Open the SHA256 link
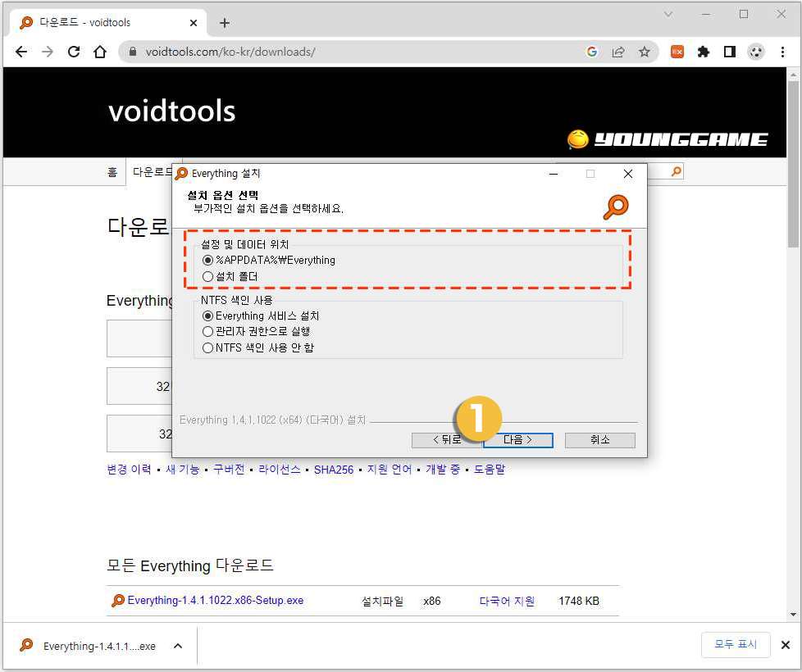The height and width of the screenshot is (672, 802). 334,469
